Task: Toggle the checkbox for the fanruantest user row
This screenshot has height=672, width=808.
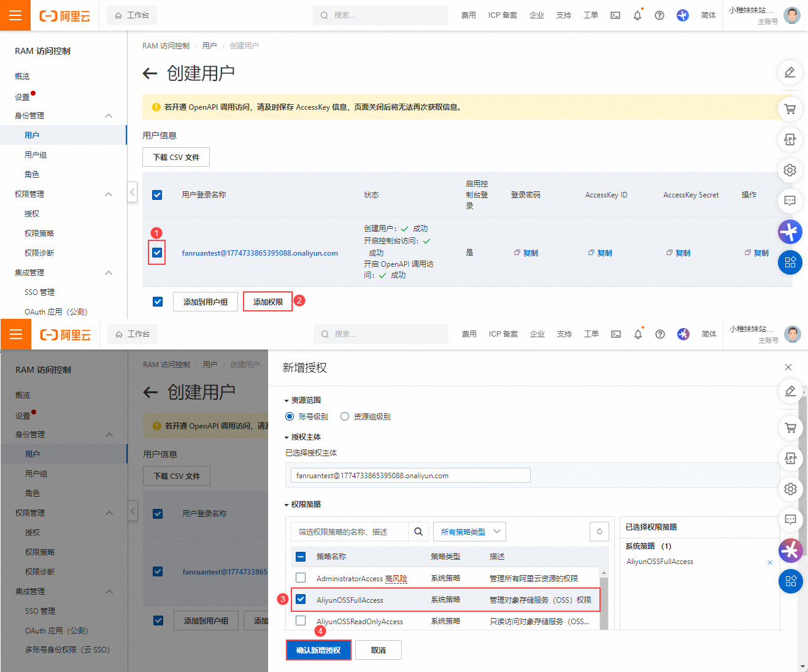Action: (157, 252)
